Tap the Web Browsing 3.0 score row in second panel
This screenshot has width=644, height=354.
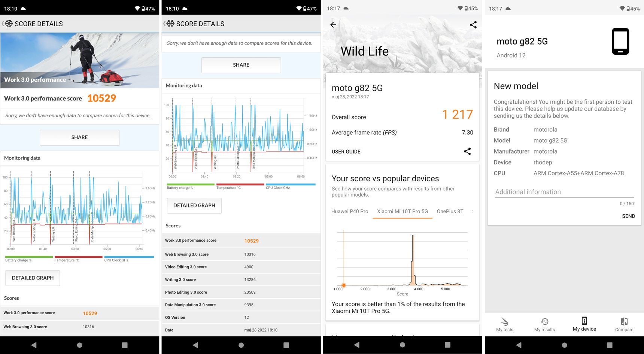coord(241,254)
